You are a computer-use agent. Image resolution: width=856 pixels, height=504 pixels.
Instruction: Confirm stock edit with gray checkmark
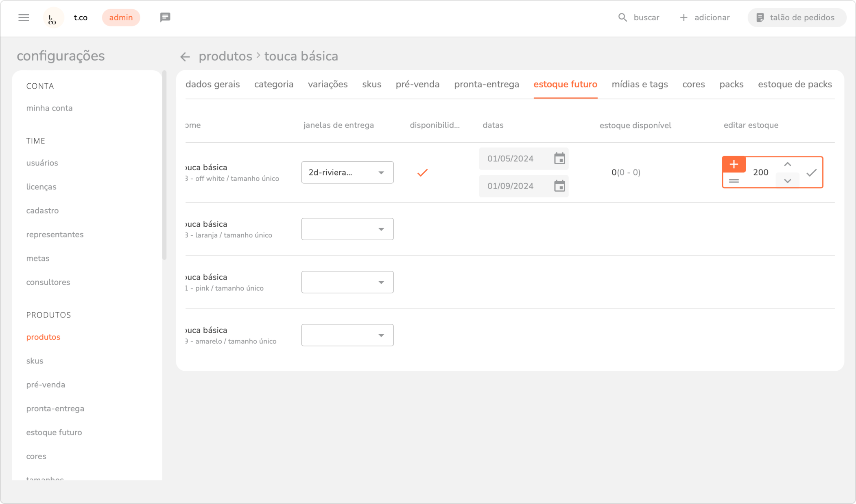tap(811, 173)
